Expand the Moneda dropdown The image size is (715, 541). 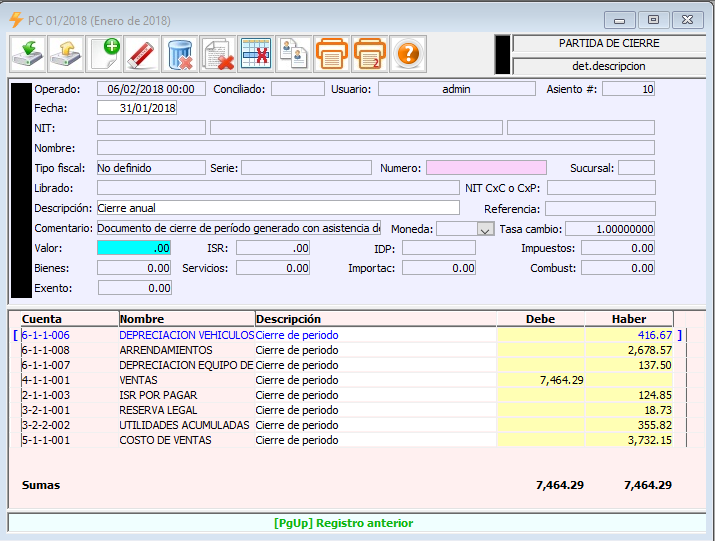tap(486, 229)
